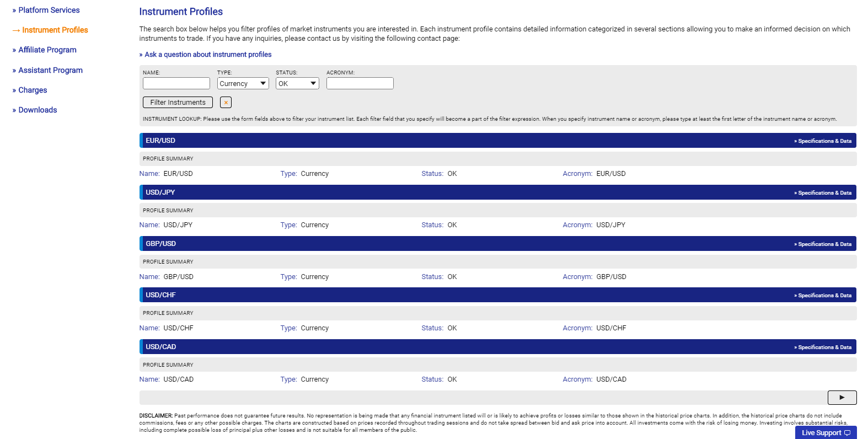Open Specifications & Data for USD/JPY
868x439 pixels.
point(823,193)
